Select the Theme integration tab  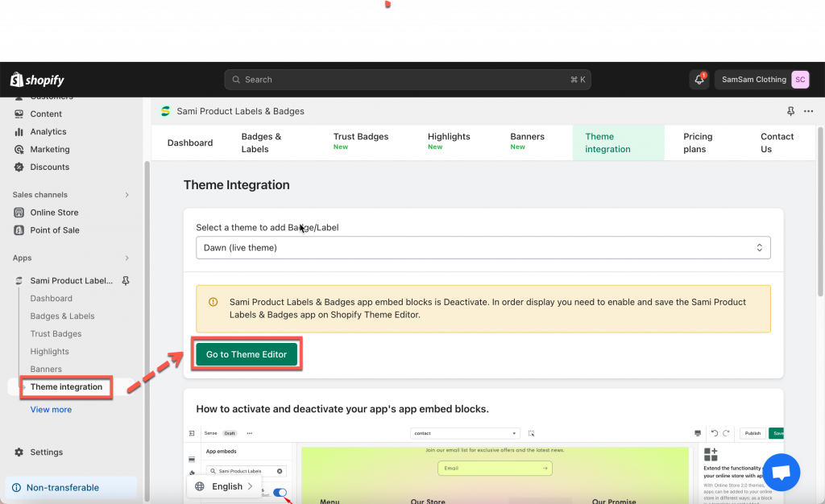618,143
